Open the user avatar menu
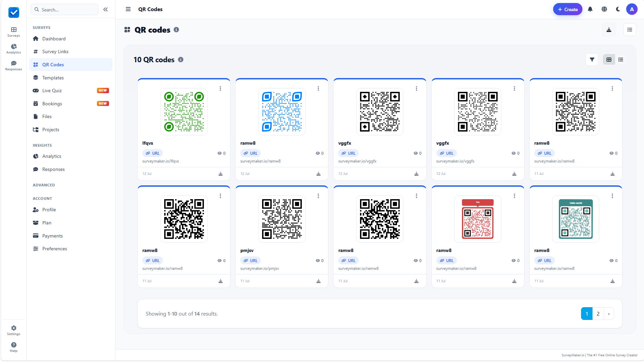Image resolution: width=644 pixels, height=362 pixels. pyautogui.click(x=632, y=9)
